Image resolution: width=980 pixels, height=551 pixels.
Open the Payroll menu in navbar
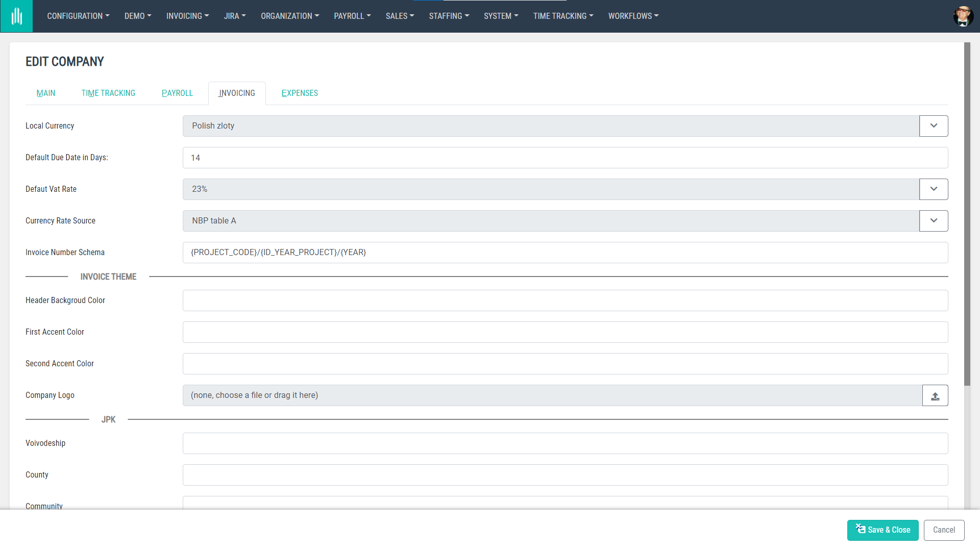352,16
